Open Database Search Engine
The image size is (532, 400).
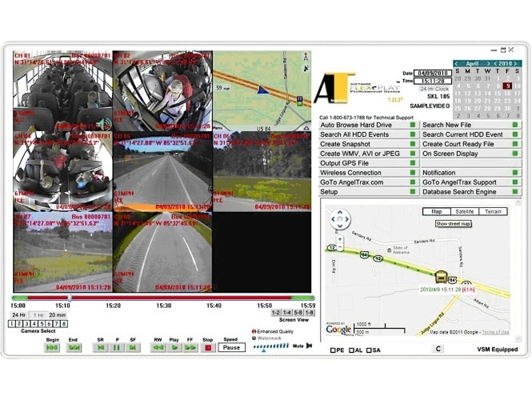point(471,192)
